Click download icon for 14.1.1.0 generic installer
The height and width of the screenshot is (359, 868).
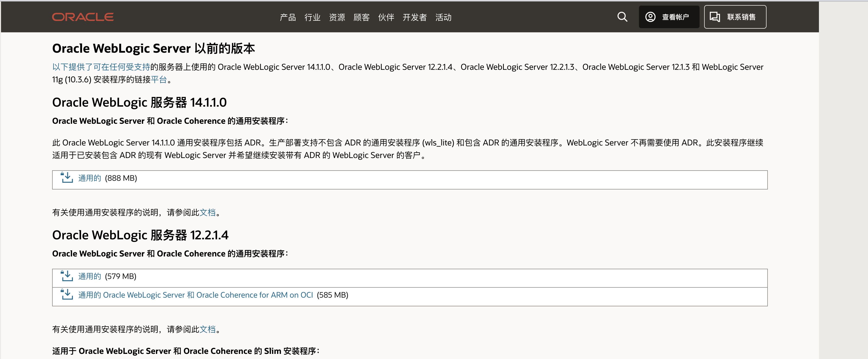click(67, 178)
